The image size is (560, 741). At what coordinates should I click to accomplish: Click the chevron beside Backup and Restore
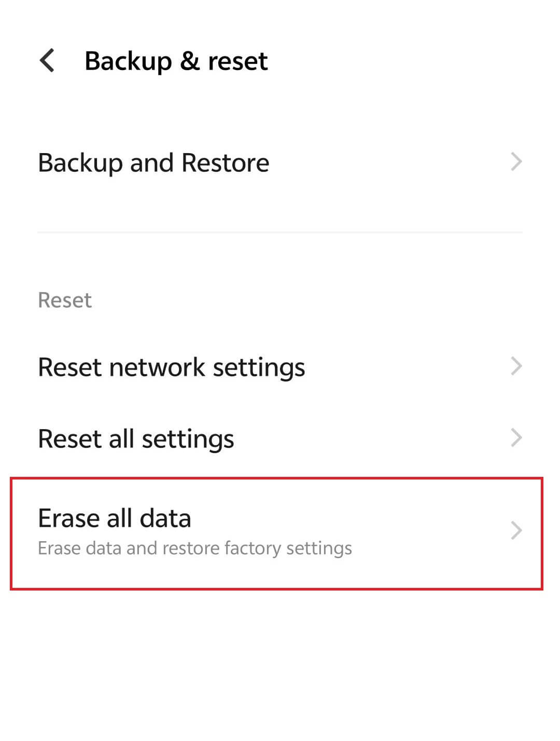pyautogui.click(x=516, y=162)
